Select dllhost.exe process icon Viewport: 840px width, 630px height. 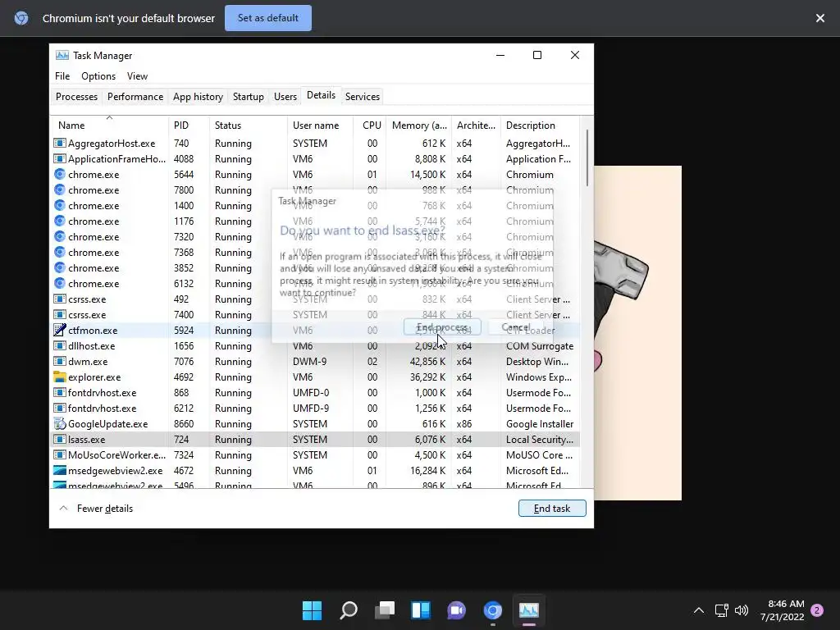tap(59, 345)
